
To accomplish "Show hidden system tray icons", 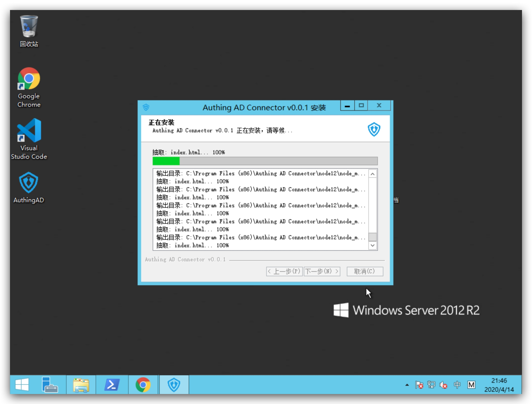I will tap(407, 385).
